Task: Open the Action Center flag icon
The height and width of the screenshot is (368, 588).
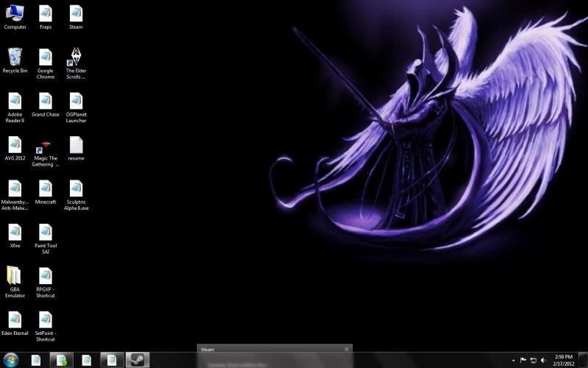Action: pyautogui.click(x=523, y=360)
